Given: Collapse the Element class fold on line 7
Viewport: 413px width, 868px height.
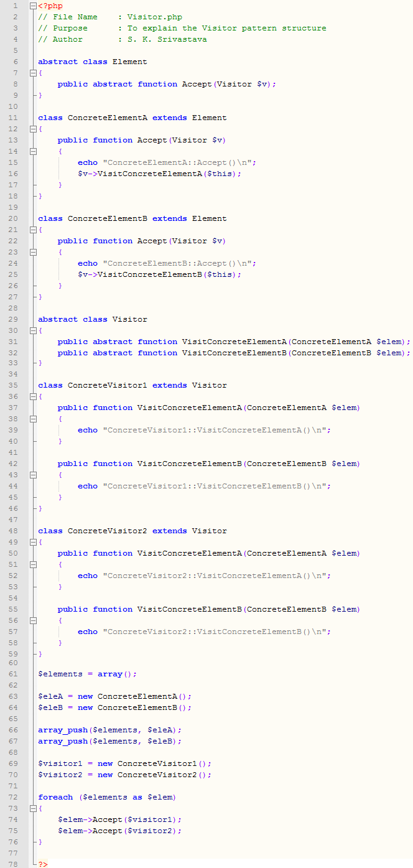Looking at the screenshot, I should 34,73.
